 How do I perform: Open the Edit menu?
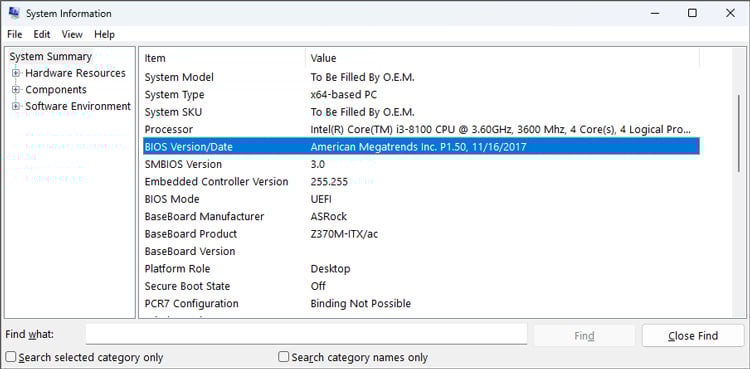coord(42,34)
